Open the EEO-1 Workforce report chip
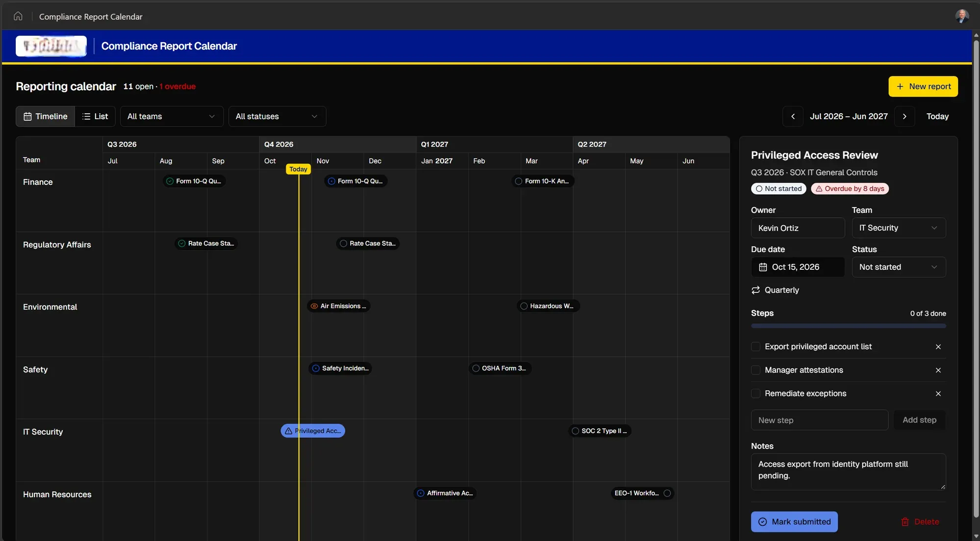The height and width of the screenshot is (541, 980). [x=642, y=493]
